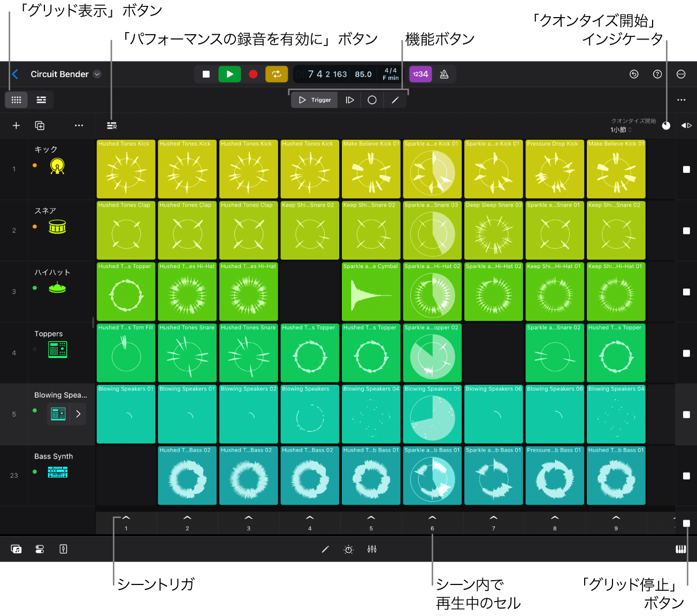This screenshot has width=697, height=616.
Task: Switch to Tracks view button
Action: point(41,100)
